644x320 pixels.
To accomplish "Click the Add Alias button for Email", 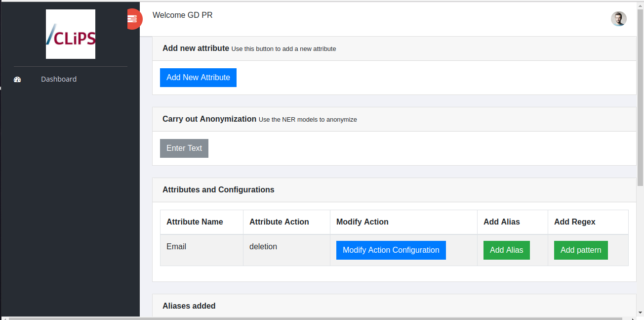I will tap(506, 250).
